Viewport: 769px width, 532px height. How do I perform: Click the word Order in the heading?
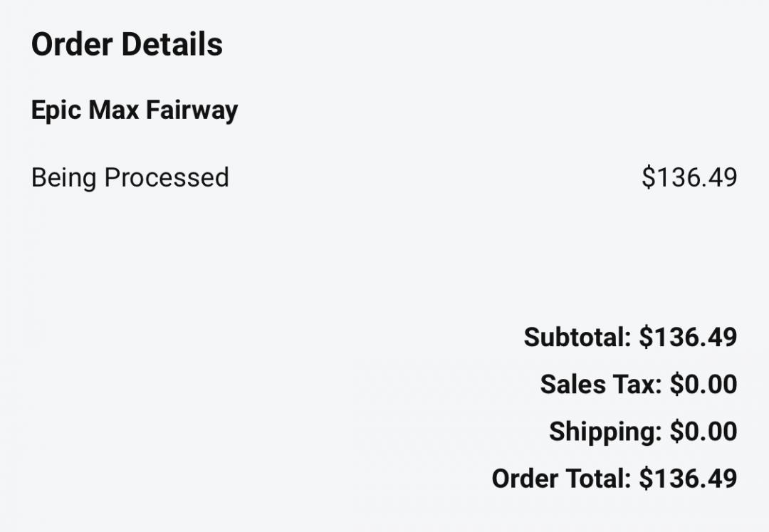(71, 44)
